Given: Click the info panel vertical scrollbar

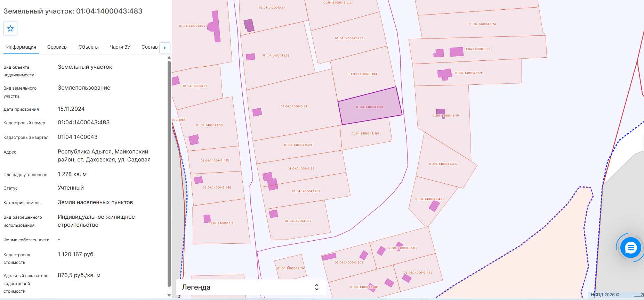Looking at the screenshot, I should point(169,174).
